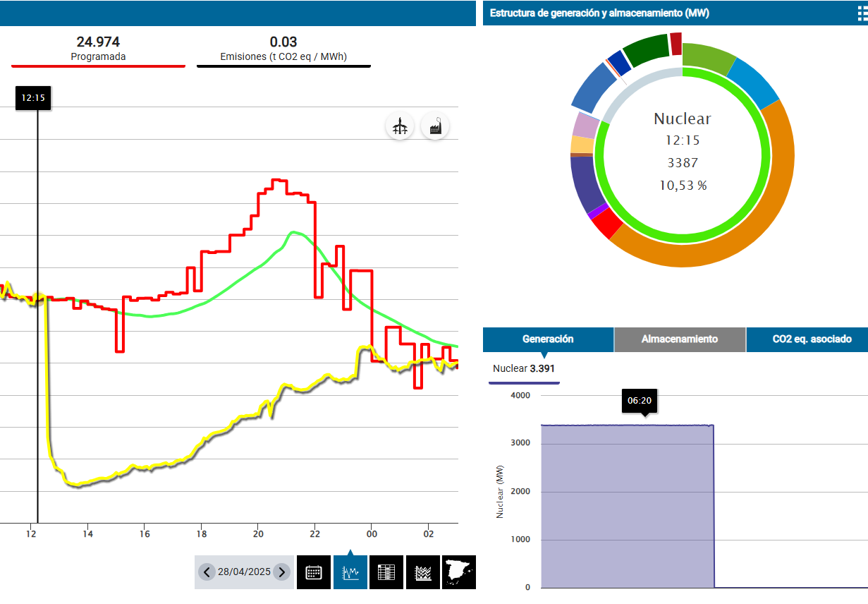The image size is (868, 604).
Task: Go to next day arrow
Action: [x=281, y=572]
